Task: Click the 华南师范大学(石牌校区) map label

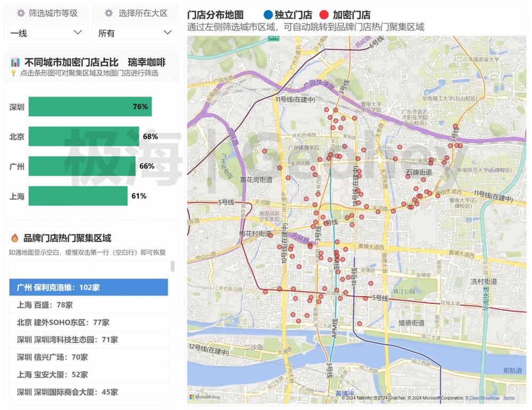Action: click(484, 170)
